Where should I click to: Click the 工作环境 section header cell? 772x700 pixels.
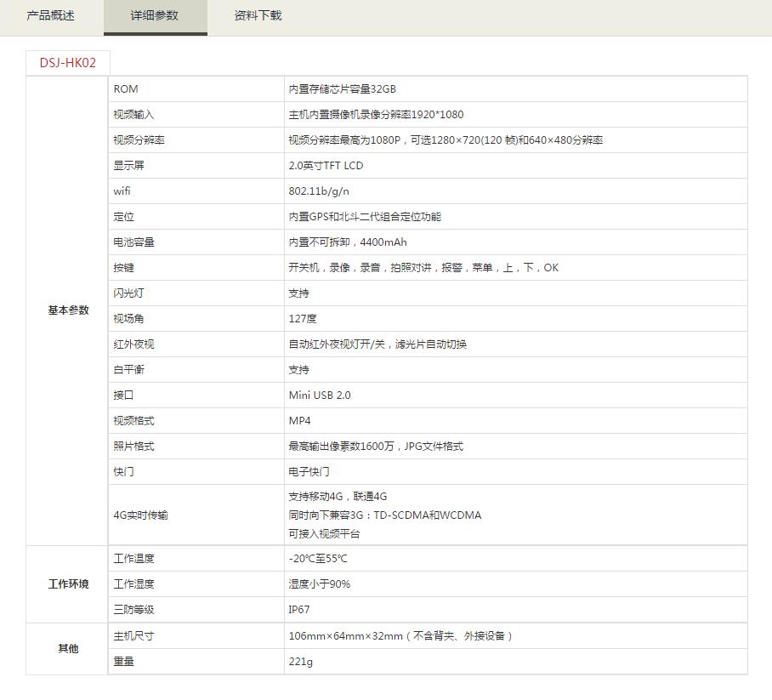point(68,584)
